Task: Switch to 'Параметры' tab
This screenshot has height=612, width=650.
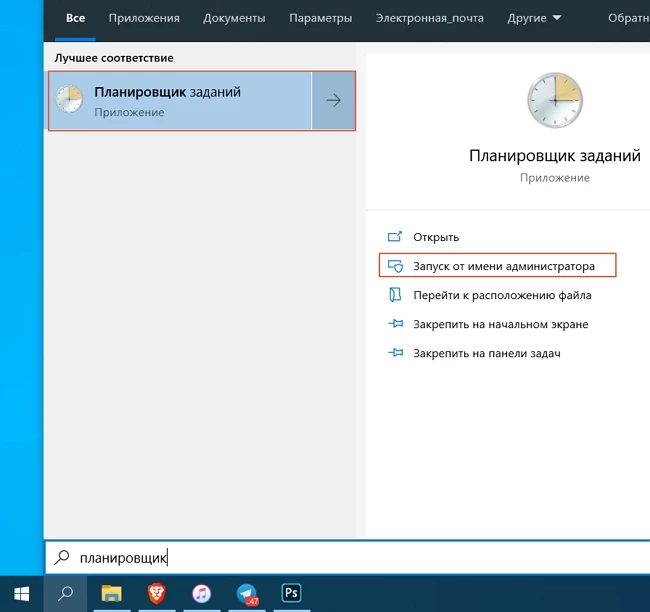Action: 320,18
